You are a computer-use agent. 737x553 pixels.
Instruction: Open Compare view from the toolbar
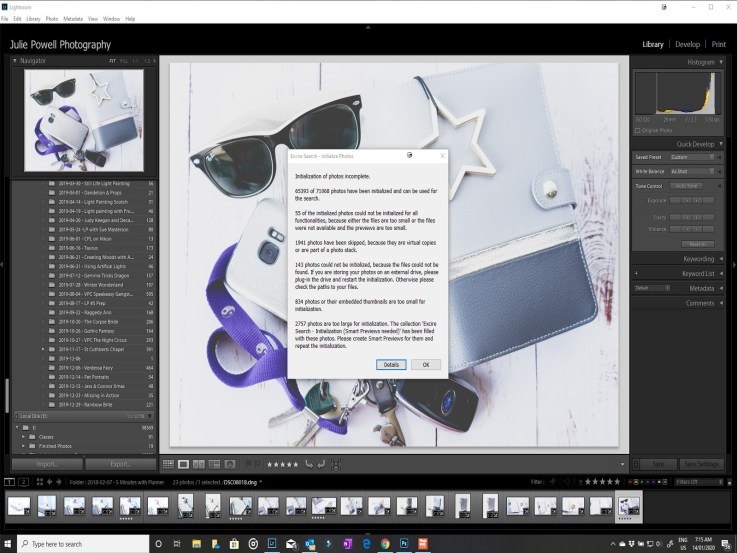[199, 464]
